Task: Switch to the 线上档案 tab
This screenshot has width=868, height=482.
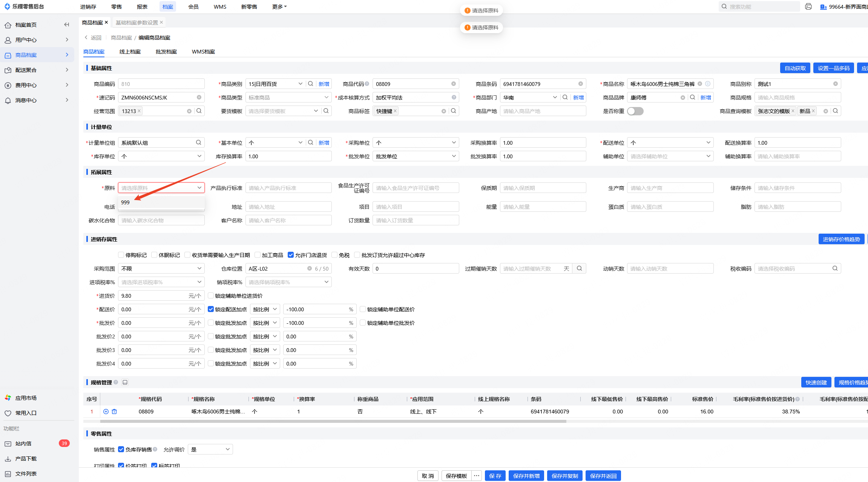Action: pos(130,52)
